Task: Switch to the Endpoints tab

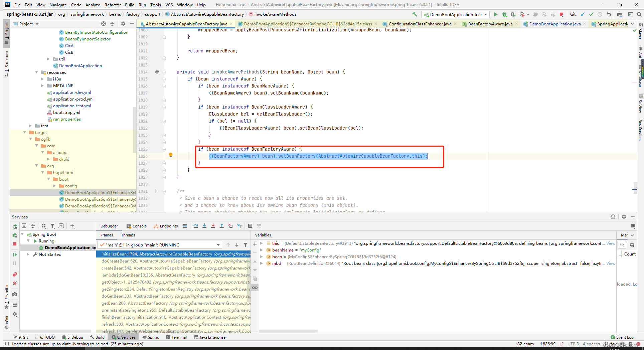Action: click(166, 226)
